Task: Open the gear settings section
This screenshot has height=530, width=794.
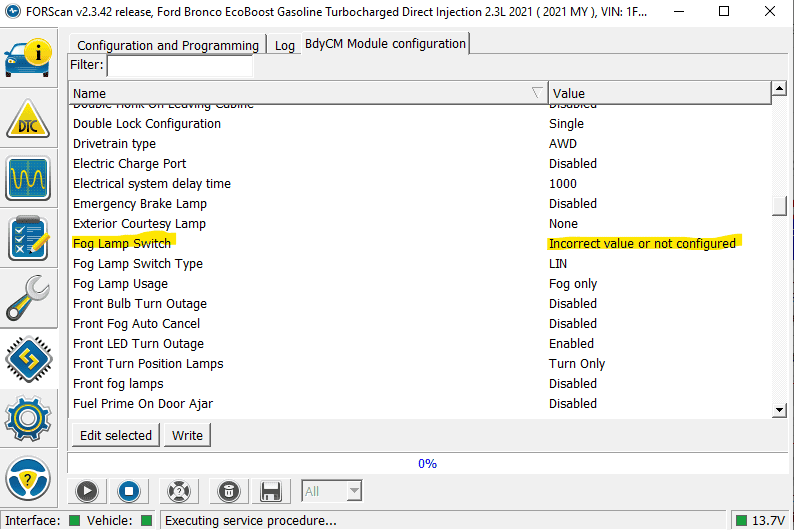Action: point(28,418)
